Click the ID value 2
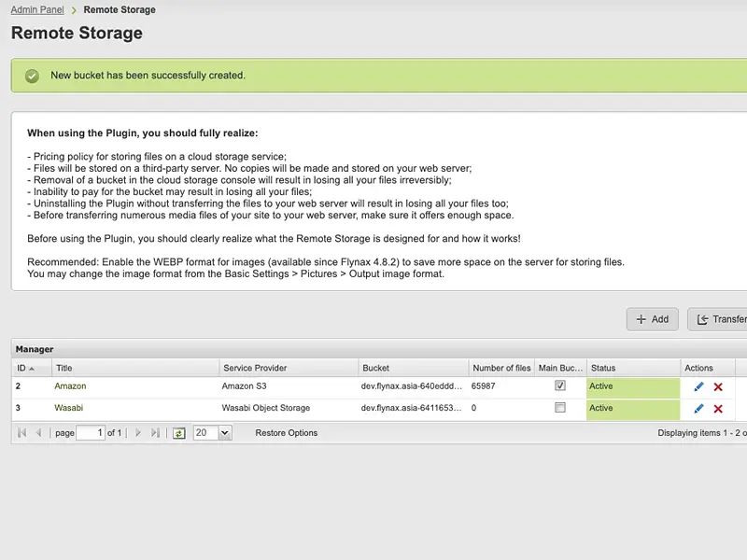Viewport: 747px width, 560px height. pos(18,386)
